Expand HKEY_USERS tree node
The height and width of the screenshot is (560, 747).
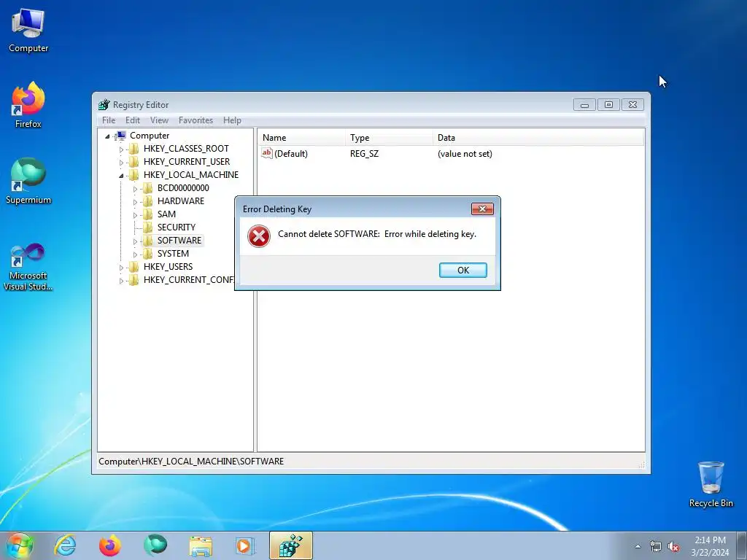click(x=121, y=267)
